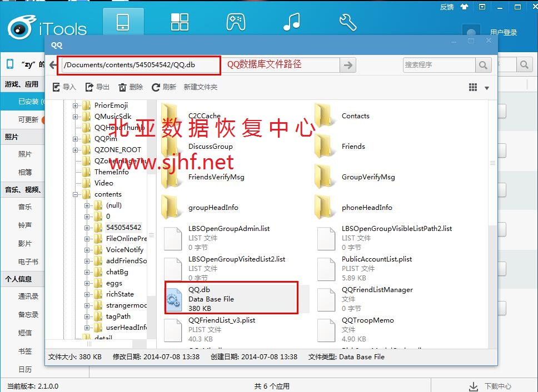The width and height of the screenshot is (538, 392).
Task: Expand the chatBg tree node
Action: pyautogui.click(x=87, y=272)
